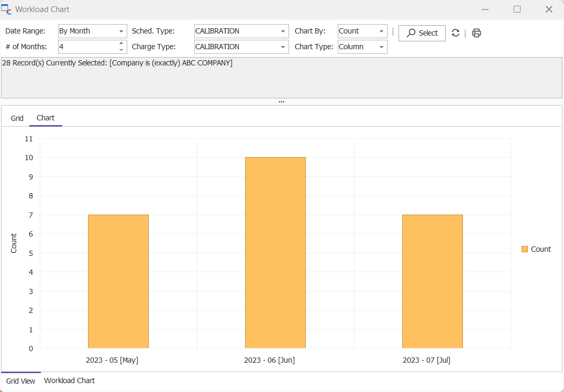Screen dimensions: 564x392
Task: Click the three-dot panel splitter handle
Action: (282, 102)
